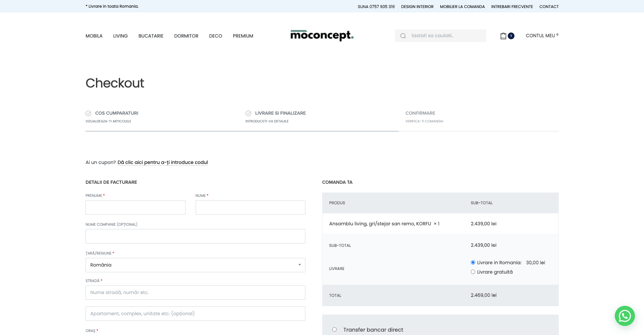
Task: Click the Stradă address field
Action: (195, 292)
